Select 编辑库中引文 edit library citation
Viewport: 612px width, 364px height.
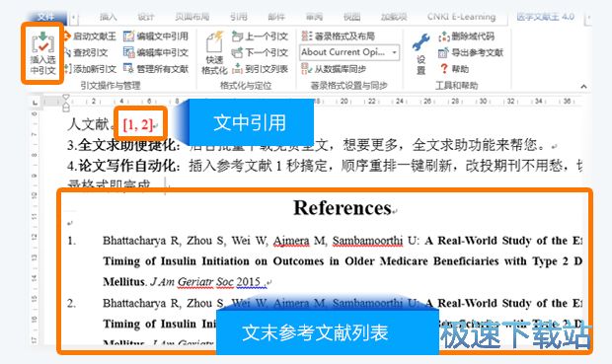pyautogui.click(x=156, y=52)
